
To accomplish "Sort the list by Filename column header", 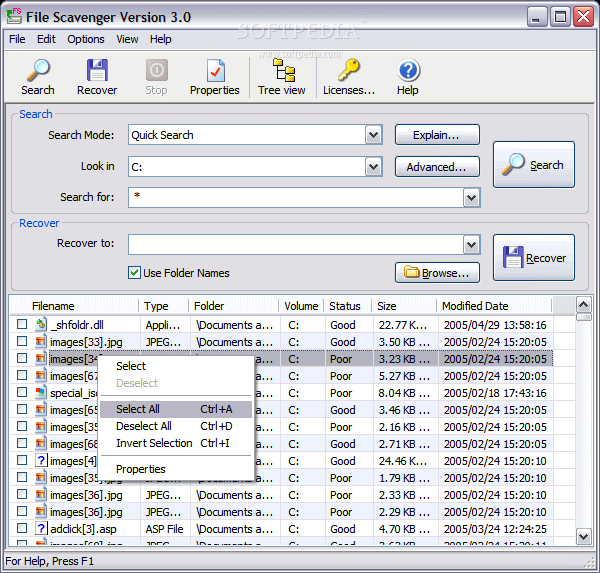I will tap(74, 306).
